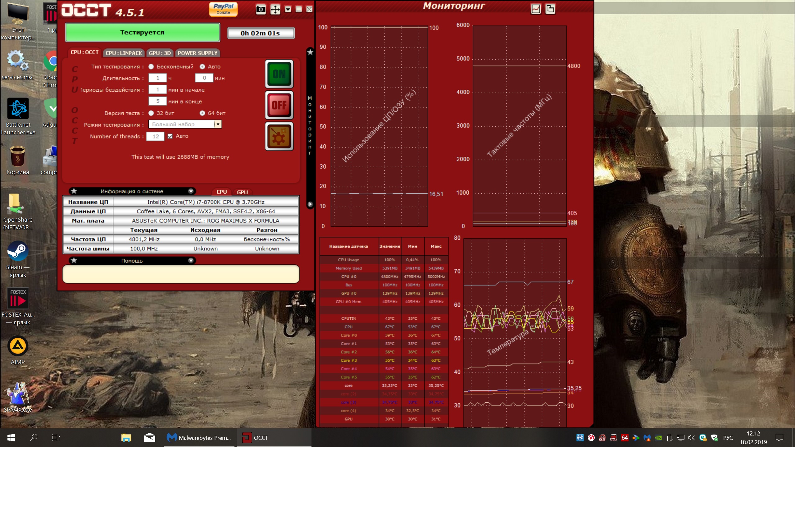Switch to the POWER SUPPLY tab
Viewport: 795px width, 532px height.
tap(197, 53)
